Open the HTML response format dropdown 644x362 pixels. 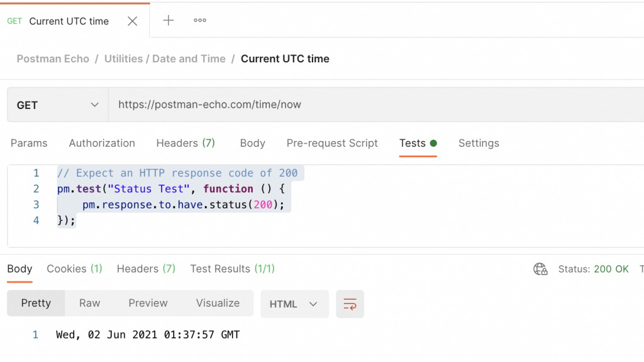click(294, 304)
